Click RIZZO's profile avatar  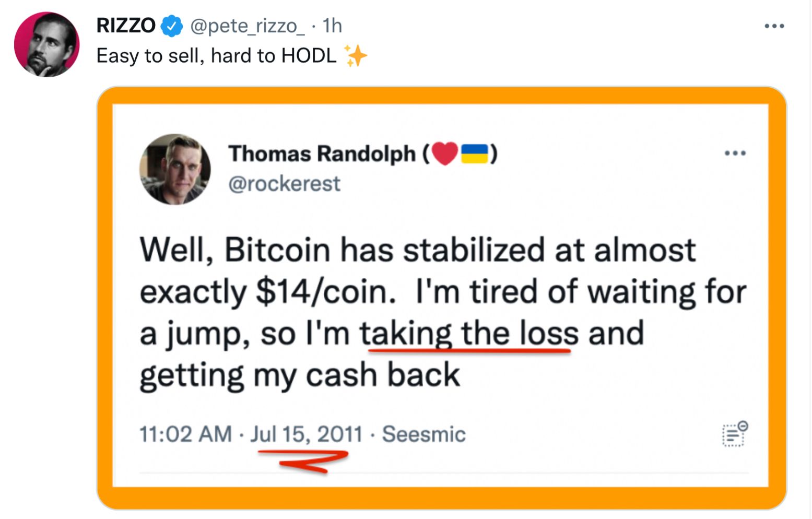47,44
